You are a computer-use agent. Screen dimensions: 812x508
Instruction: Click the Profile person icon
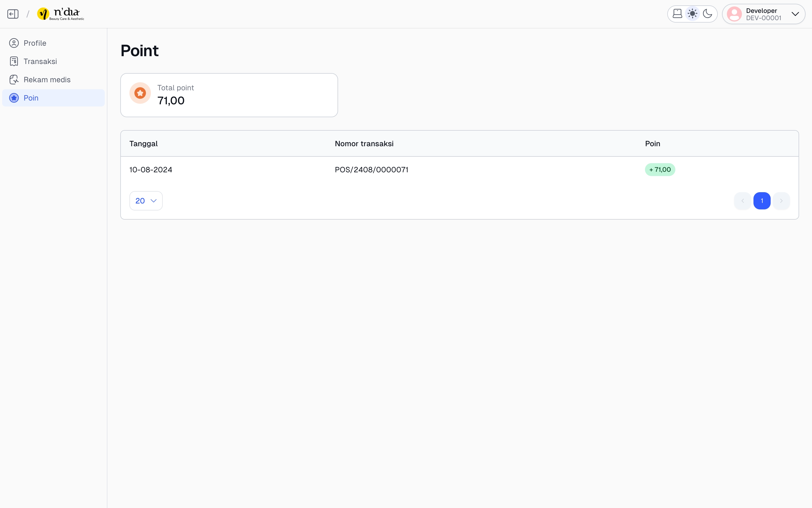(x=14, y=43)
